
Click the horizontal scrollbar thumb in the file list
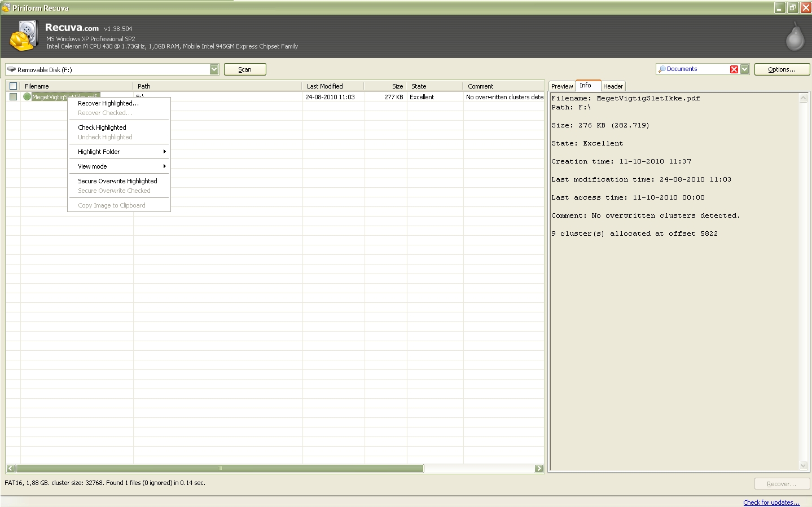click(220, 469)
